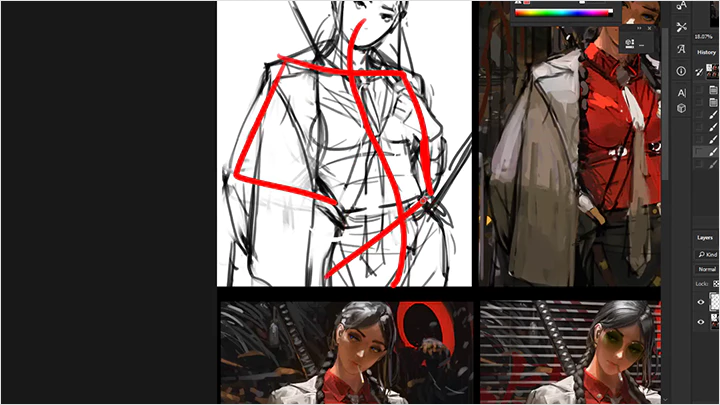Image resolution: width=720 pixels, height=405 pixels.
Task: Enable lock transparent pixels checkerboard button
Action: click(x=716, y=284)
